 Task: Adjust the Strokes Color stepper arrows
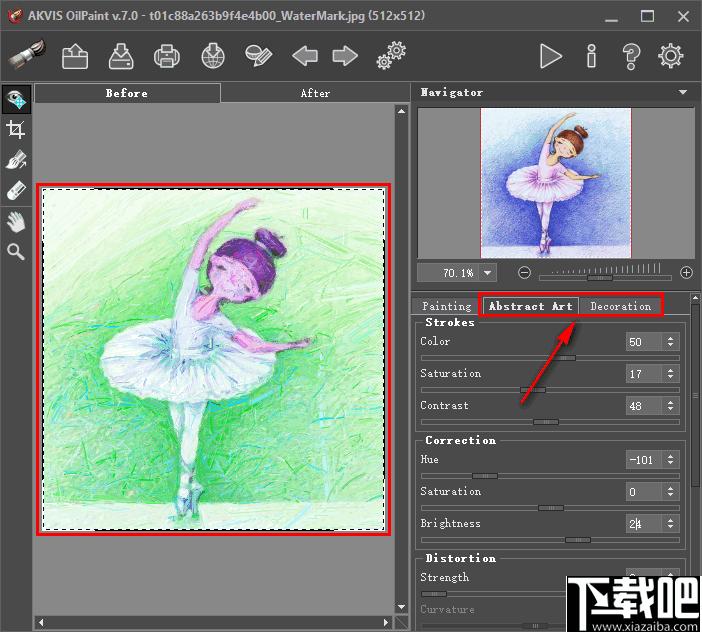click(670, 342)
